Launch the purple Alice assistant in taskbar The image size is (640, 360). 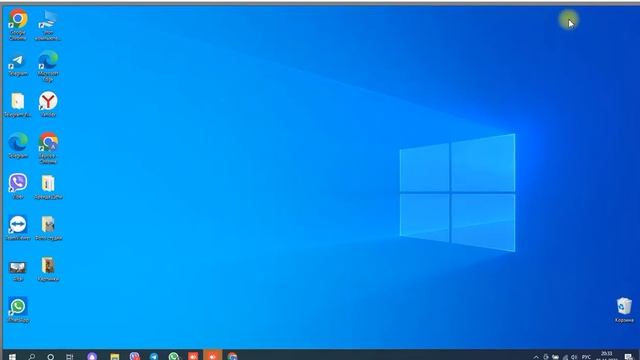click(x=92, y=356)
